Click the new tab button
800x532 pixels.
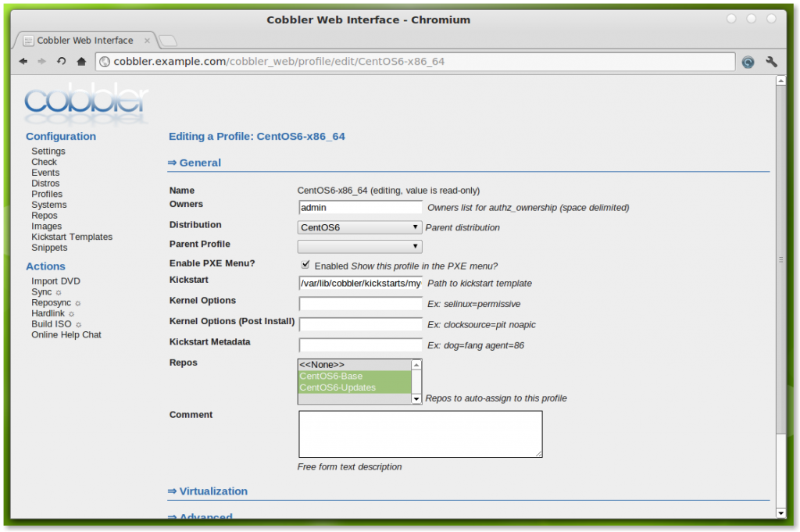click(x=168, y=41)
